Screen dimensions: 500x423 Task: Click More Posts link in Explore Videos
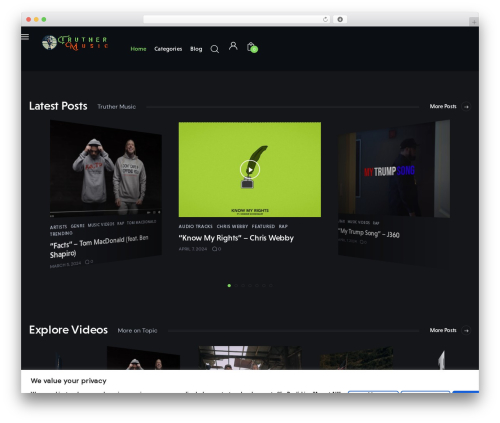tap(443, 330)
